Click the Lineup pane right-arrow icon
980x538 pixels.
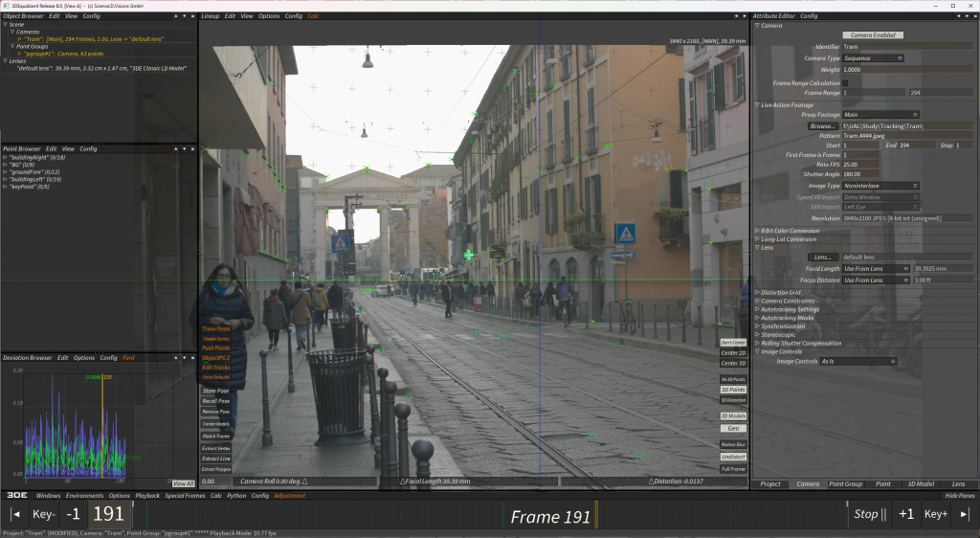744,15
